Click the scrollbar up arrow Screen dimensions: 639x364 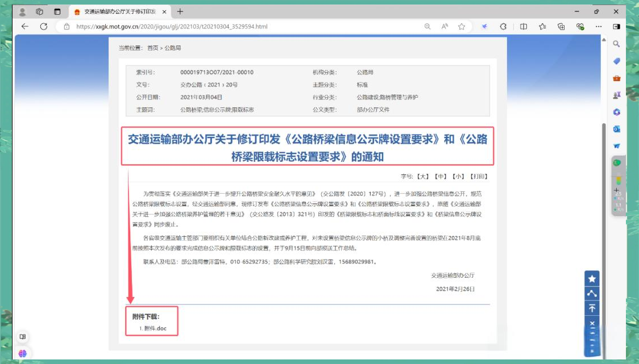(604, 40)
